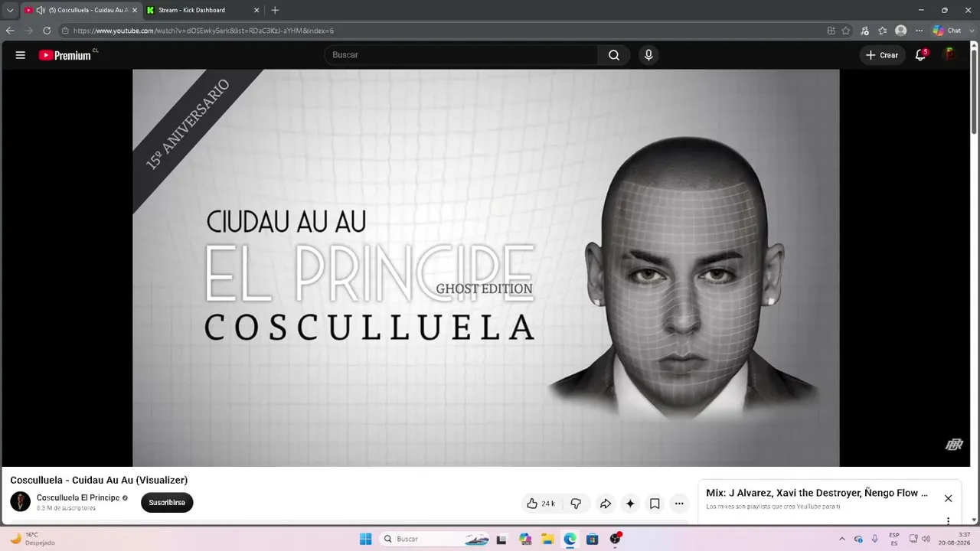Close the Kick Dashboard tab
This screenshot has height=551, width=980.
(x=256, y=10)
